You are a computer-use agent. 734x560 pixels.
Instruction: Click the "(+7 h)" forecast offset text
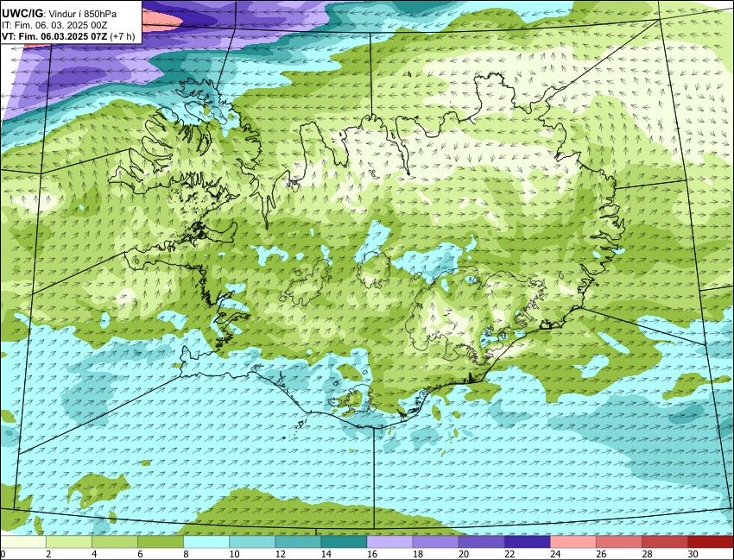pos(123,36)
